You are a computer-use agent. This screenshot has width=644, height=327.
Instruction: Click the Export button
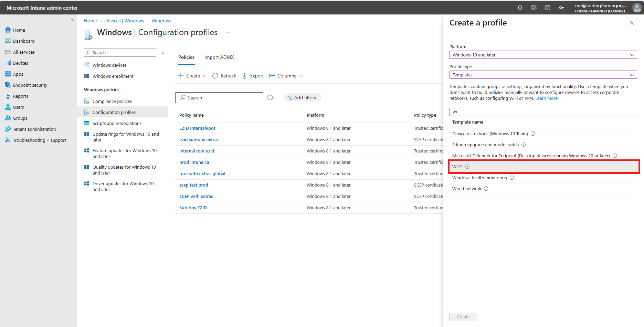(253, 76)
